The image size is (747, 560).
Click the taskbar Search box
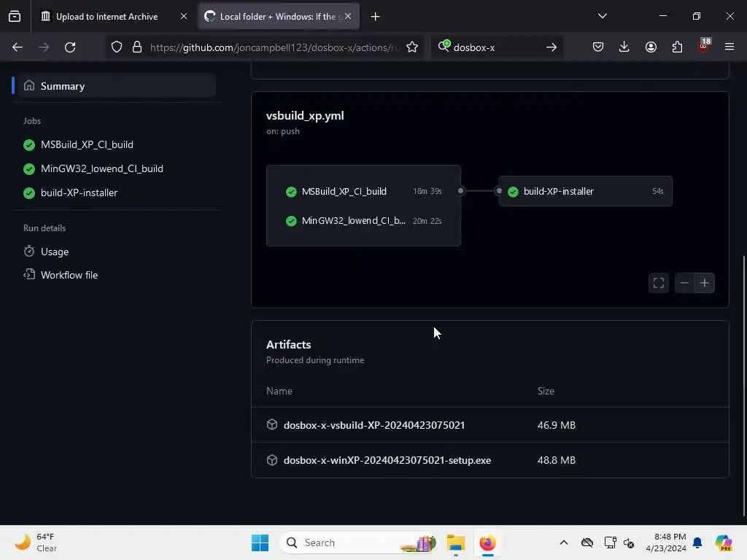click(x=358, y=542)
